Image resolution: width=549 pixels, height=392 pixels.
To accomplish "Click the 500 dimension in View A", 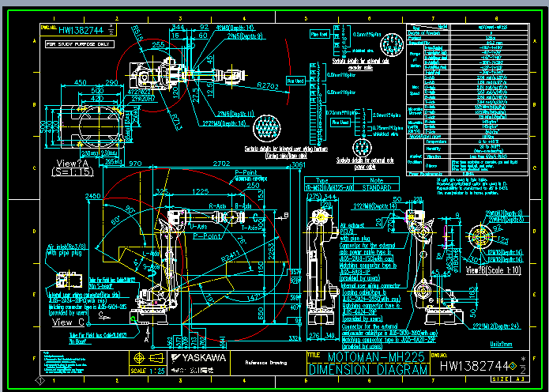I will (97, 90).
